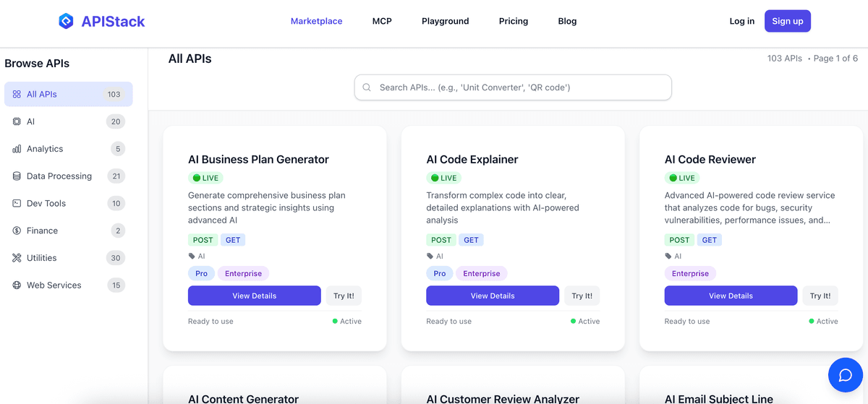Viewport: 868px width, 404px height.
Task: Click the Enterprise tag on AI Code Explainer
Action: pyautogui.click(x=482, y=273)
